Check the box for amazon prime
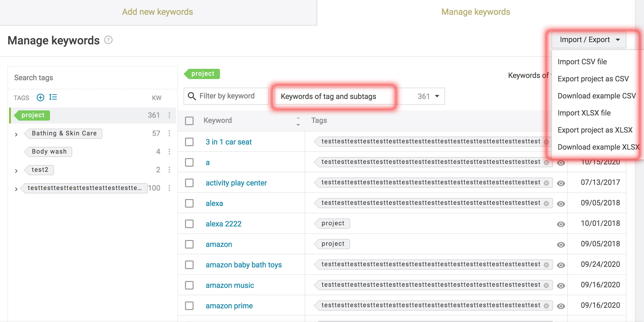 pyautogui.click(x=189, y=306)
